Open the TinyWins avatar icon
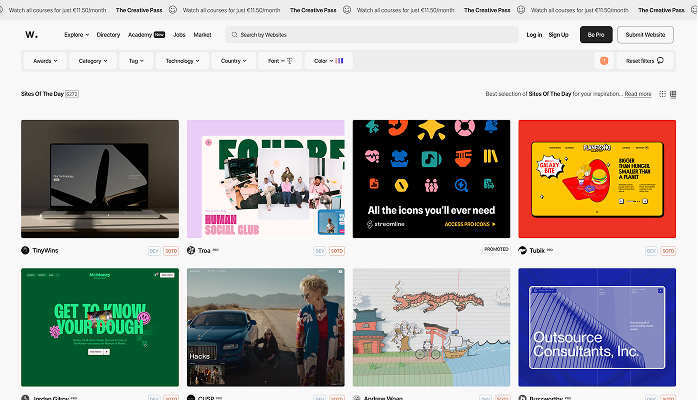 (x=25, y=251)
